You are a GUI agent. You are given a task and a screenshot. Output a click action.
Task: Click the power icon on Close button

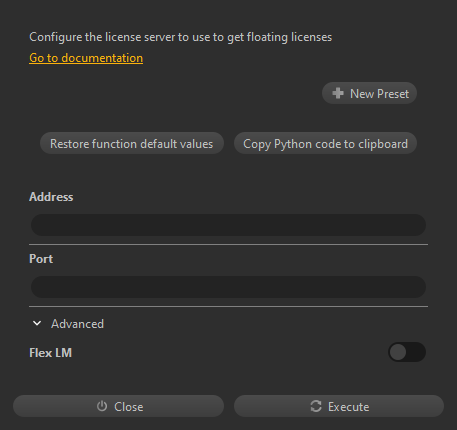click(x=102, y=406)
